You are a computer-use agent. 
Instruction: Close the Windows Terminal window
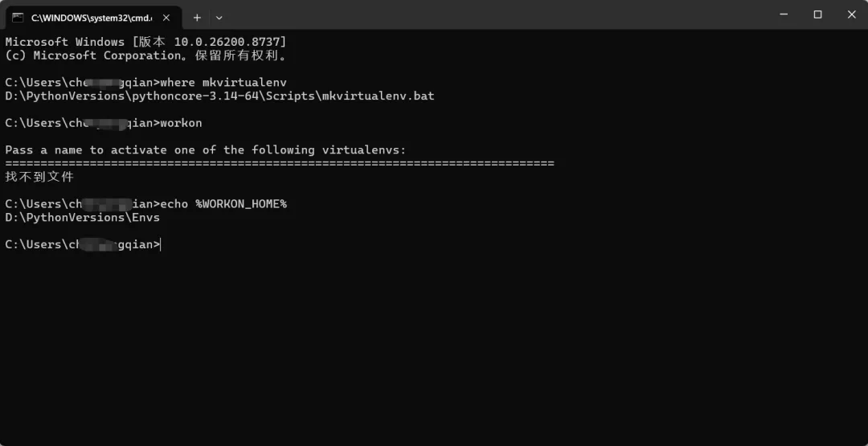point(851,15)
